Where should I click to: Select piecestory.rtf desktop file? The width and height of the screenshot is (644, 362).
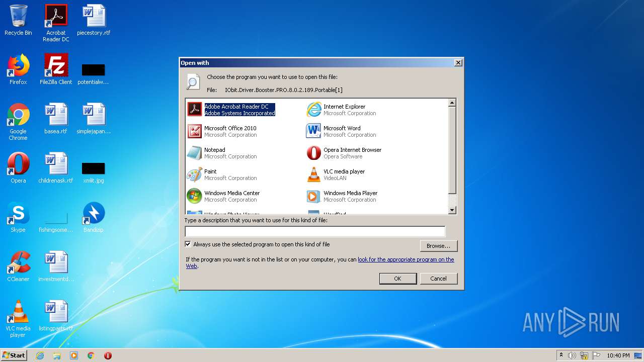[x=94, y=20]
